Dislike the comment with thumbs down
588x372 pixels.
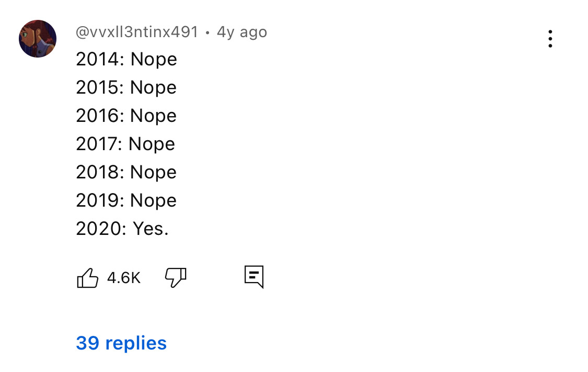click(176, 277)
